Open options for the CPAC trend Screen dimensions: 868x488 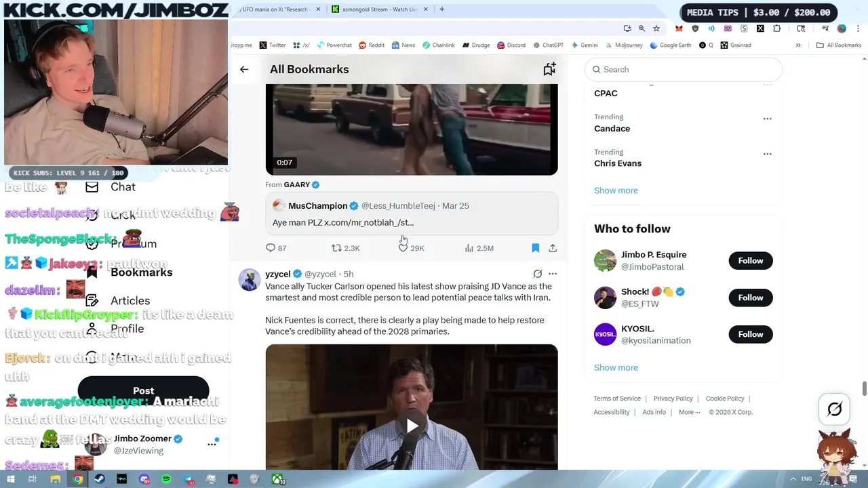(768, 84)
